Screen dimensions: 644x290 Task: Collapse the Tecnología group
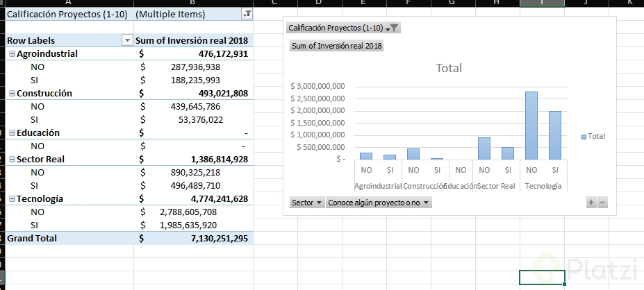click(x=12, y=199)
